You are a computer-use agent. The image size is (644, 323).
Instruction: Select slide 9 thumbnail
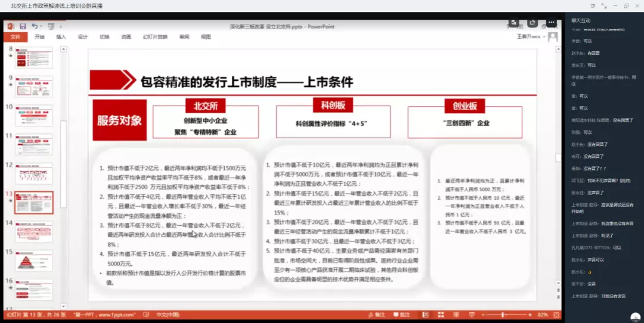click(33, 86)
